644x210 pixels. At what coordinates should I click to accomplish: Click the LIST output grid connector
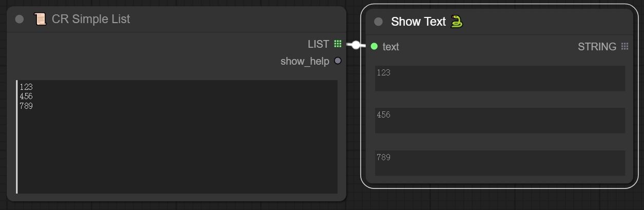tap(338, 44)
